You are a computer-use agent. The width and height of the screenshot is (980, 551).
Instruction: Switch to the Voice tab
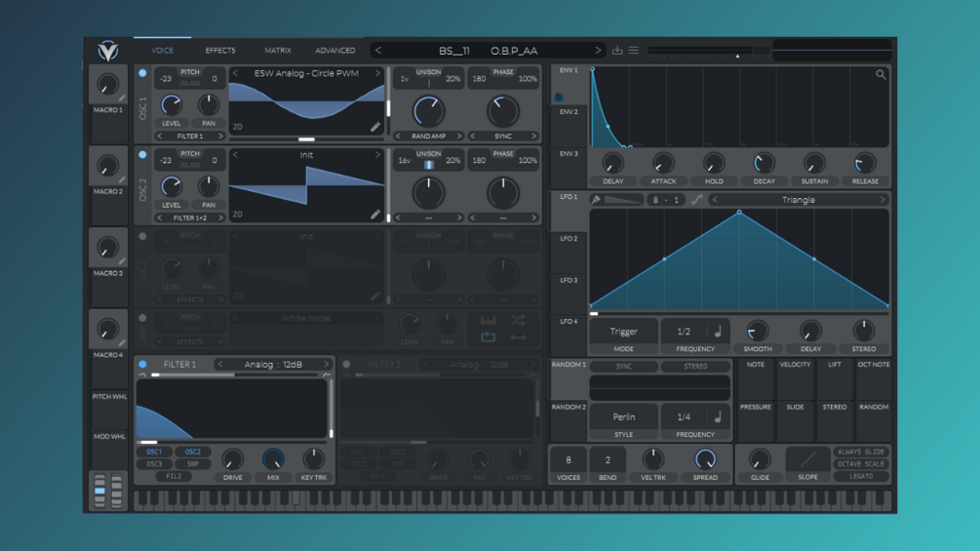coord(163,51)
